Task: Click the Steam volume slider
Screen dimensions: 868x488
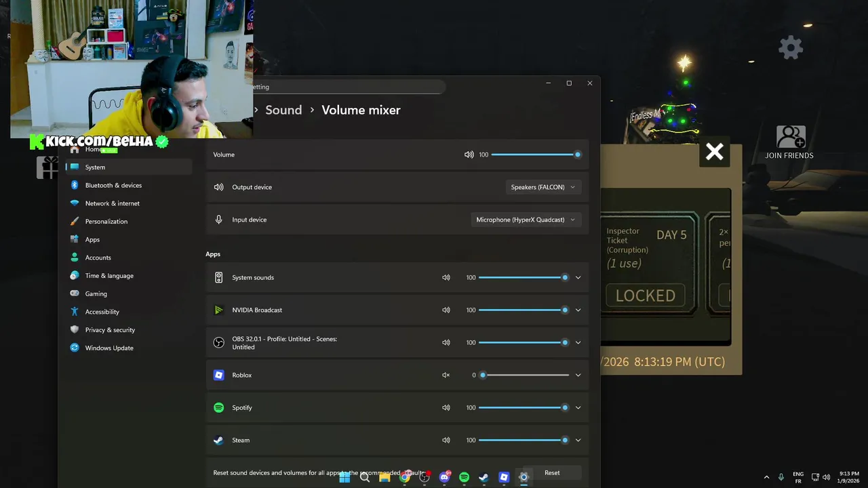Action: 524,440
